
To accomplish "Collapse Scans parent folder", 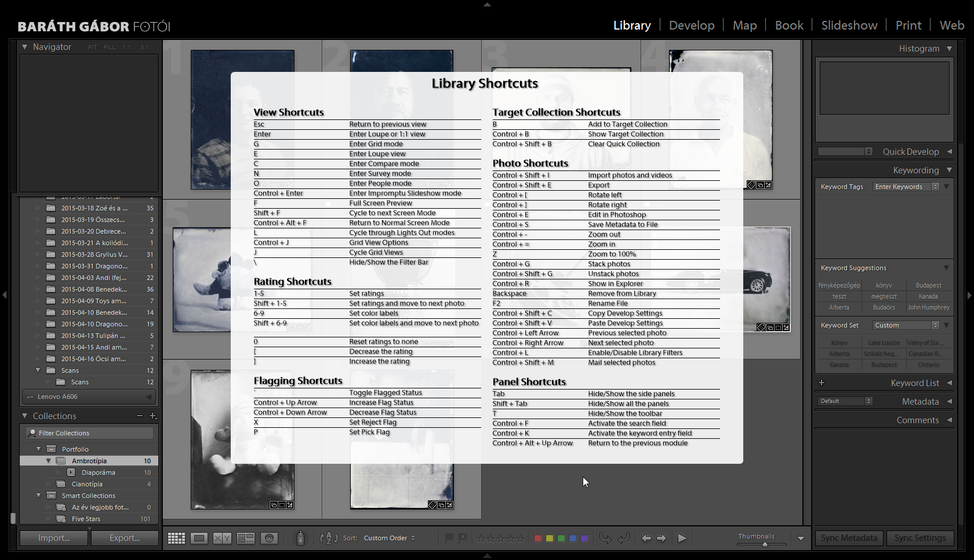I will tap(39, 370).
